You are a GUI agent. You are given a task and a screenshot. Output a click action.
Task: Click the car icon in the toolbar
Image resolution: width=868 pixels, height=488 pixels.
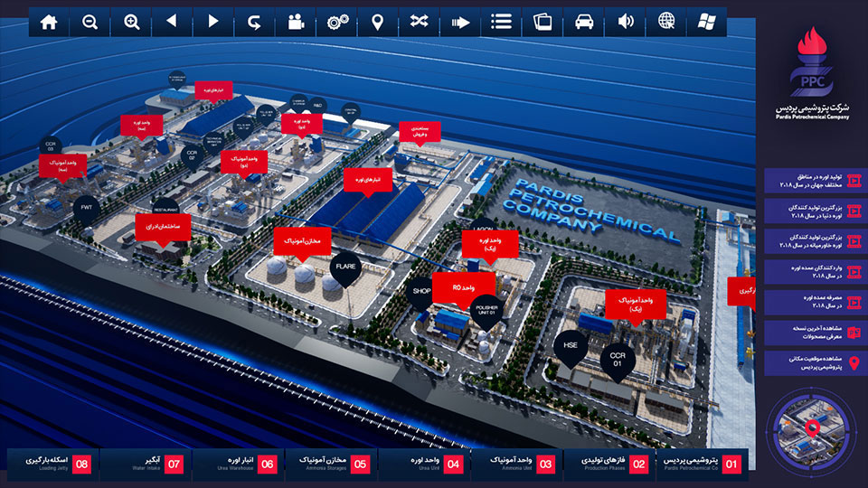pyautogui.click(x=584, y=22)
